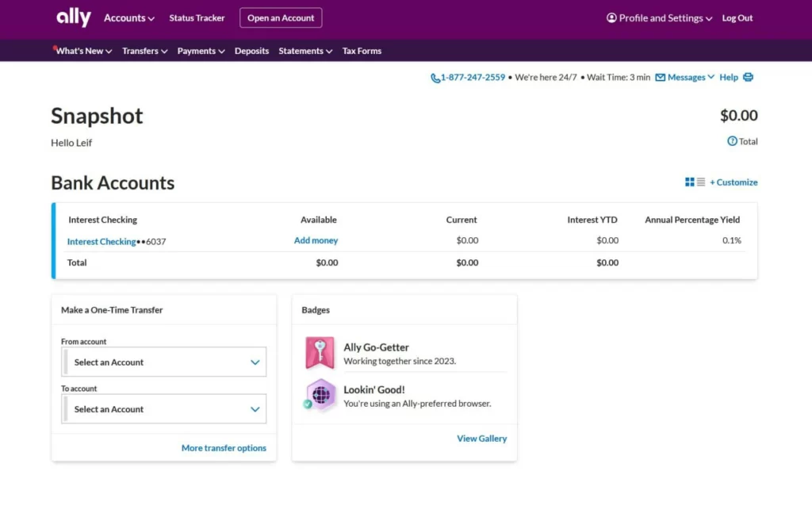This screenshot has width=812, height=517.
Task: Open View Gallery link
Action: click(x=481, y=438)
